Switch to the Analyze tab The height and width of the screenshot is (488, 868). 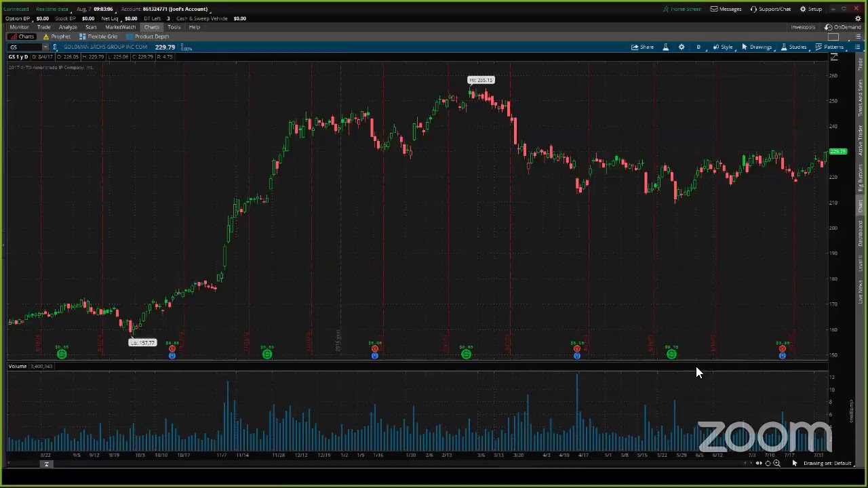[68, 27]
